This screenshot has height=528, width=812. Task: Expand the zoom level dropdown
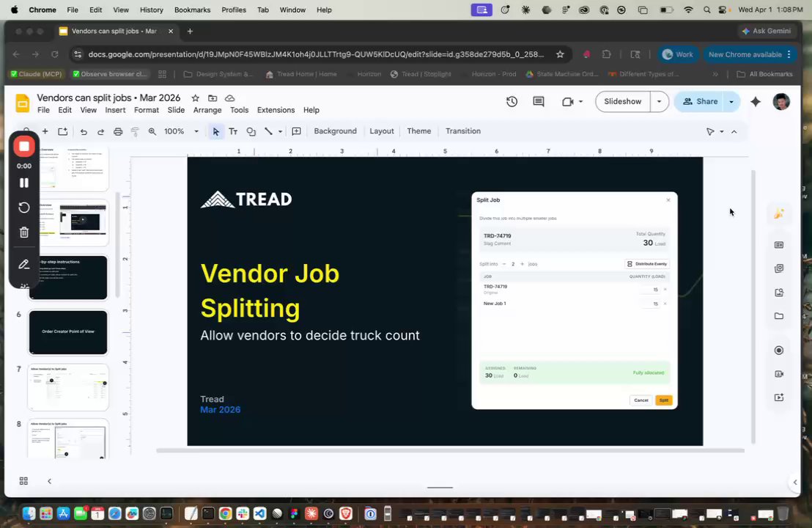196,131
